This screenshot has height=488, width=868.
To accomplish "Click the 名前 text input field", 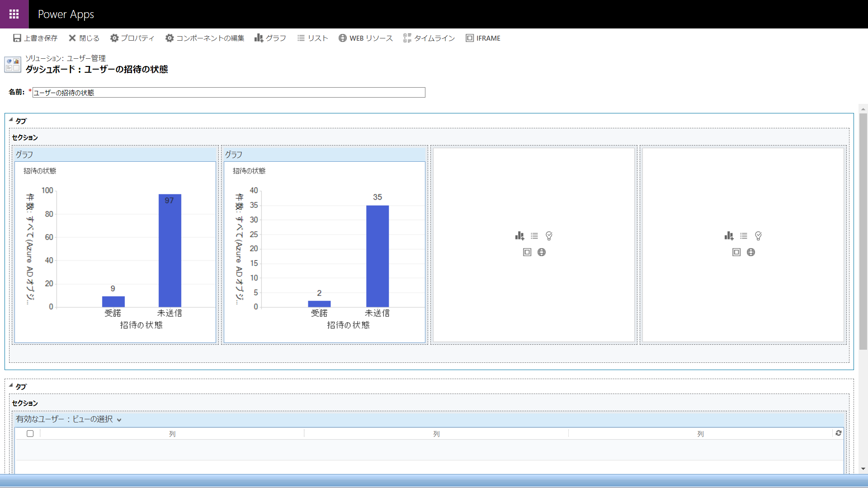I will pyautogui.click(x=229, y=93).
